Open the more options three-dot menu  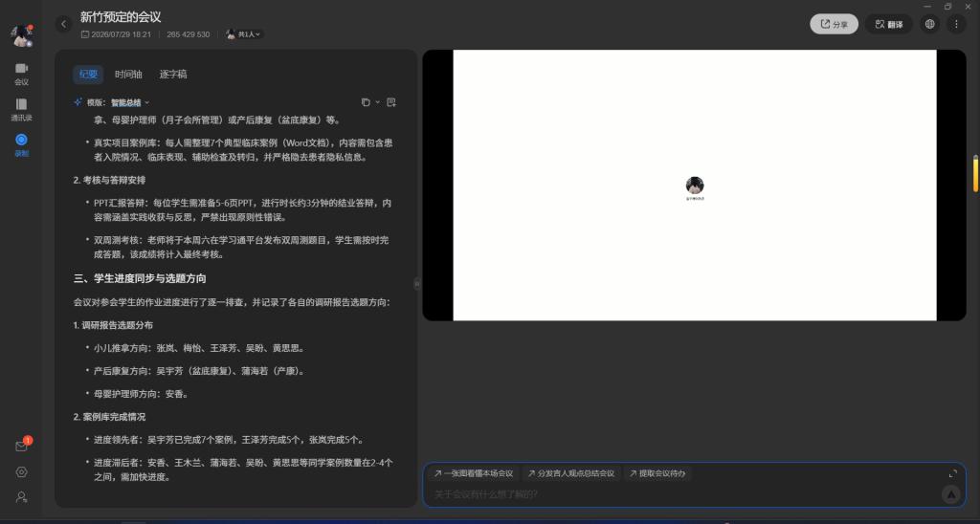[x=956, y=24]
